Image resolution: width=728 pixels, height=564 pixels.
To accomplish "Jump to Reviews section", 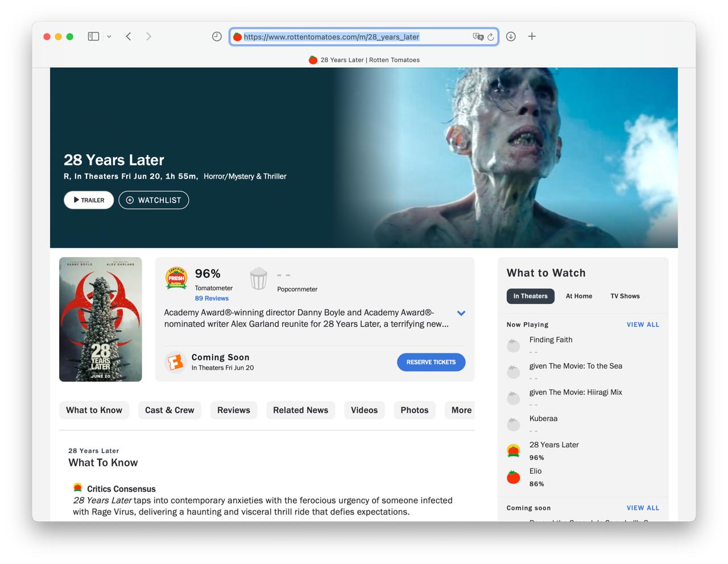I will (234, 410).
